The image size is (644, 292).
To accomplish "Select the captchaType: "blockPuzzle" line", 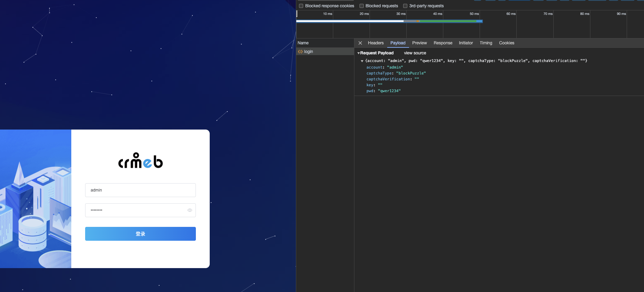I will pyautogui.click(x=396, y=73).
